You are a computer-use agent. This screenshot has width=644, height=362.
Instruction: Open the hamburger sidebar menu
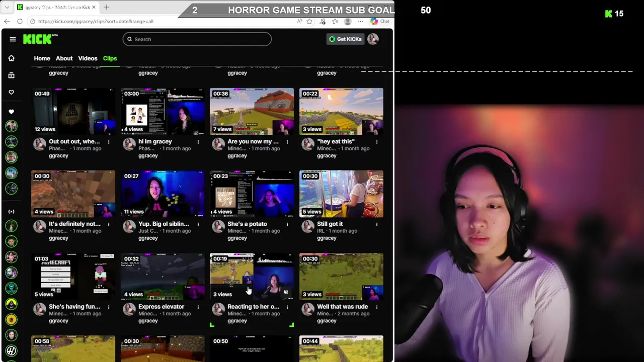pos(13,39)
